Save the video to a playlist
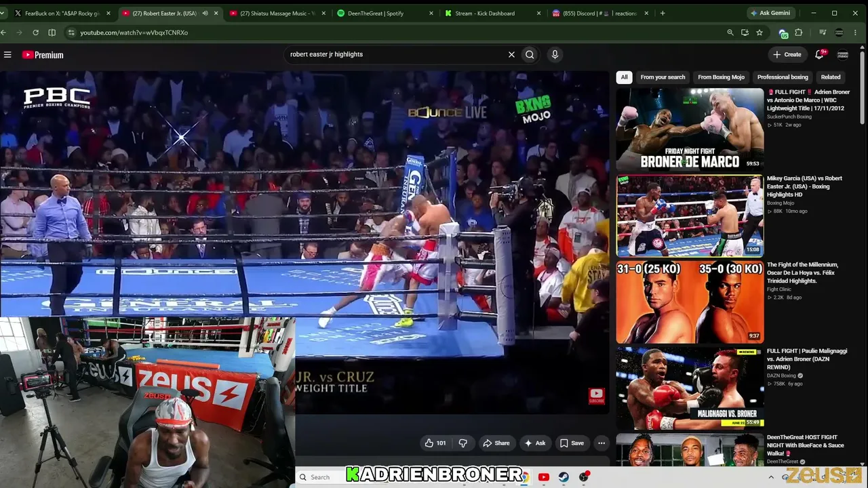 click(x=571, y=443)
